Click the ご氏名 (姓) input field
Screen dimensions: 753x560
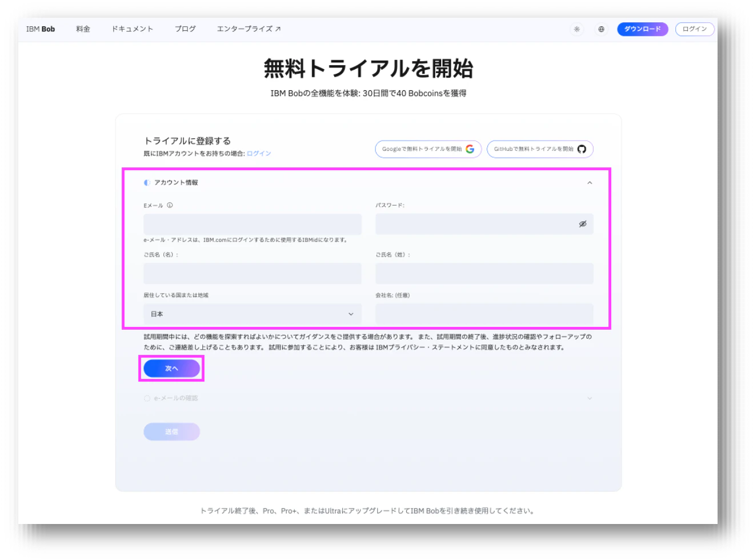[x=484, y=274]
